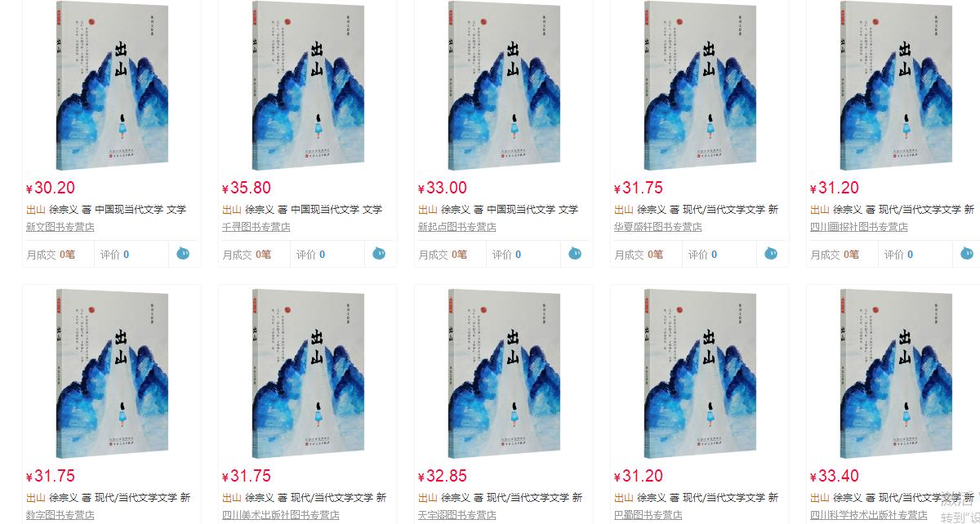Image resolution: width=980 pixels, height=524 pixels.
Task: View 评价 count for the ¥30.20 listing
Action: tap(114, 255)
